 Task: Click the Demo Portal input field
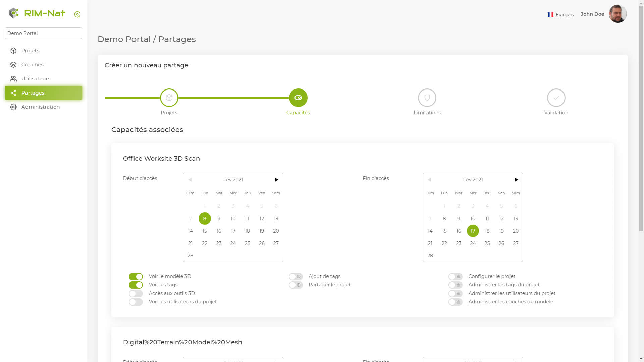point(44,33)
